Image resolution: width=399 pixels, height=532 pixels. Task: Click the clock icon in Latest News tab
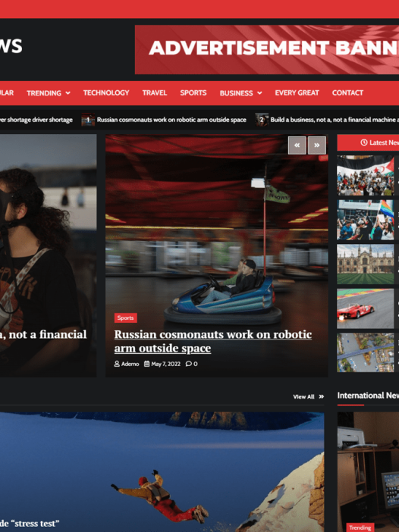[364, 142]
